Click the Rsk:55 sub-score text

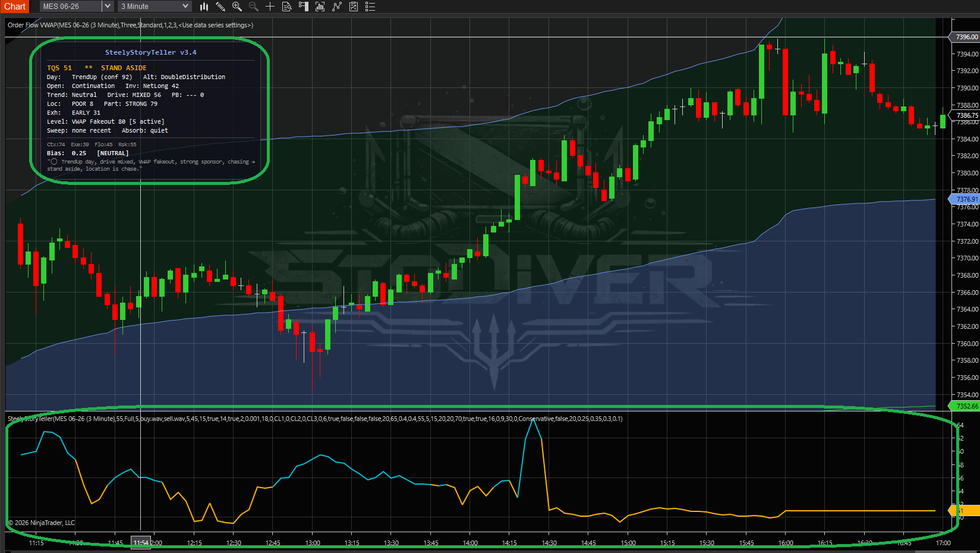[x=127, y=144]
